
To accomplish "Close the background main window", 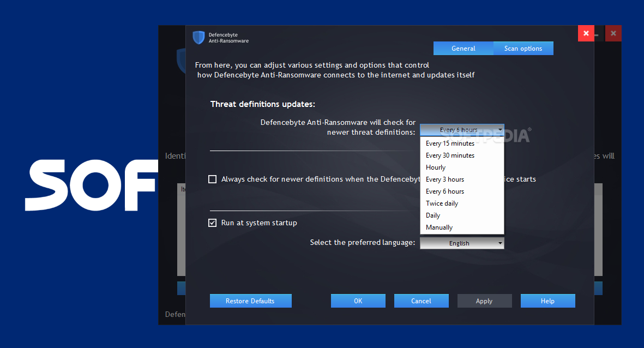I will [x=613, y=33].
